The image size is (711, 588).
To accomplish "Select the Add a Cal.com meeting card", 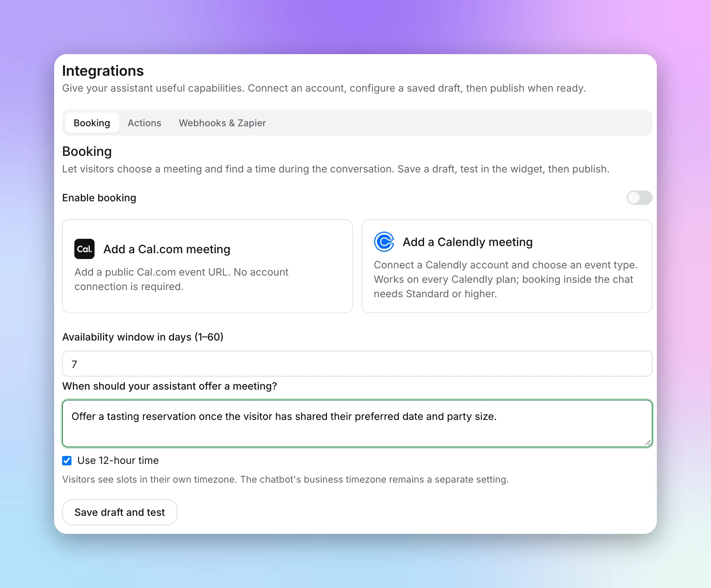I will click(x=208, y=266).
